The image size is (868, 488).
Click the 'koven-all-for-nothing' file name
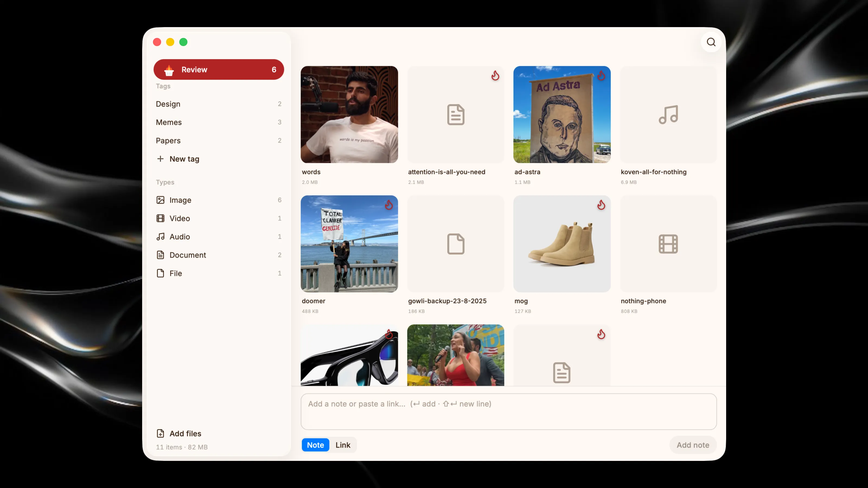pos(653,172)
